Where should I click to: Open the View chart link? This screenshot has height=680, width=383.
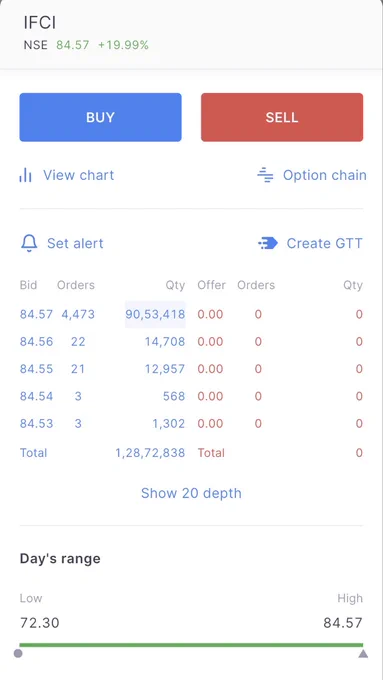(79, 175)
